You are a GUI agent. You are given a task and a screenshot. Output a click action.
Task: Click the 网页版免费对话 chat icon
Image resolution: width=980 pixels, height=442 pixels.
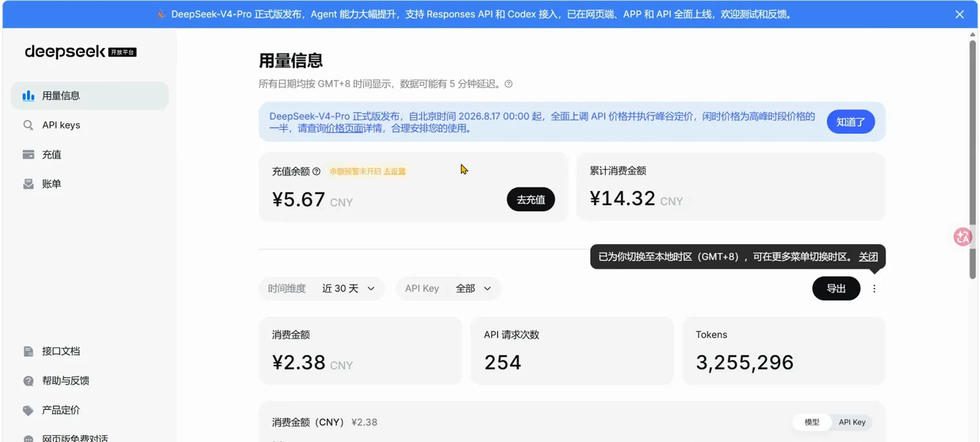tap(28, 438)
